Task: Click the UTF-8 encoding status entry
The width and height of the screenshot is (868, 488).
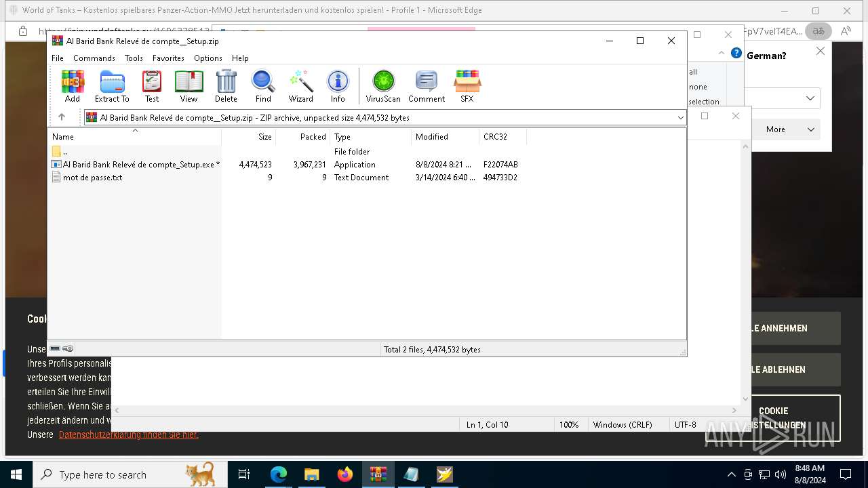Action: tap(685, 425)
